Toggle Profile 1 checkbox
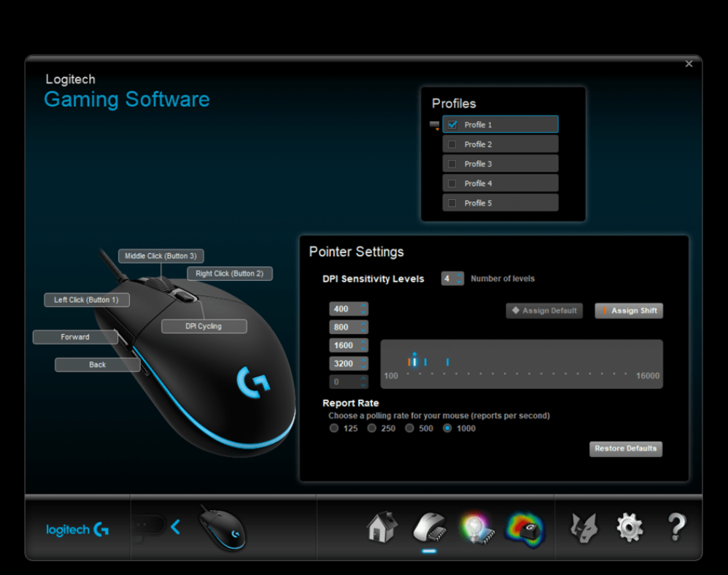 click(452, 125)
